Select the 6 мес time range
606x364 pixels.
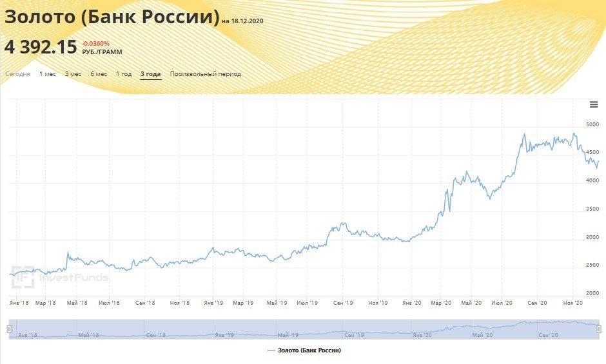(99, 74)
